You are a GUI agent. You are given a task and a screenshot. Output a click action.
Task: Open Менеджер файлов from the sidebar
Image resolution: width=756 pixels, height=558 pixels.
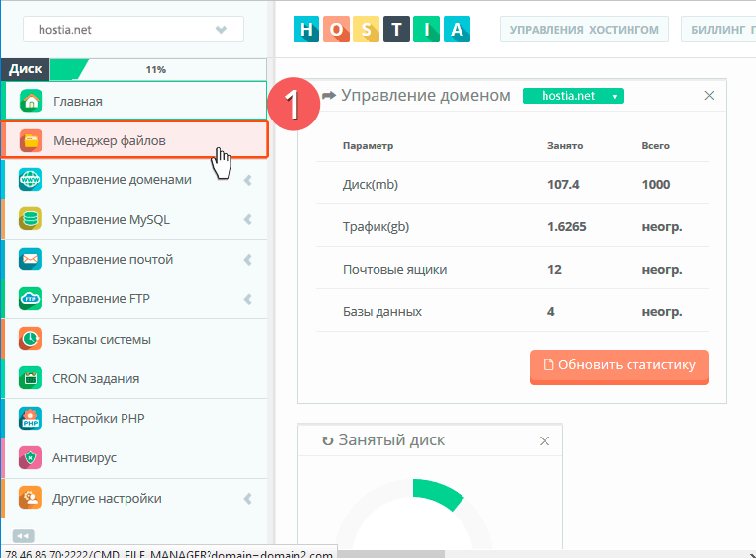tap(135, 140)
